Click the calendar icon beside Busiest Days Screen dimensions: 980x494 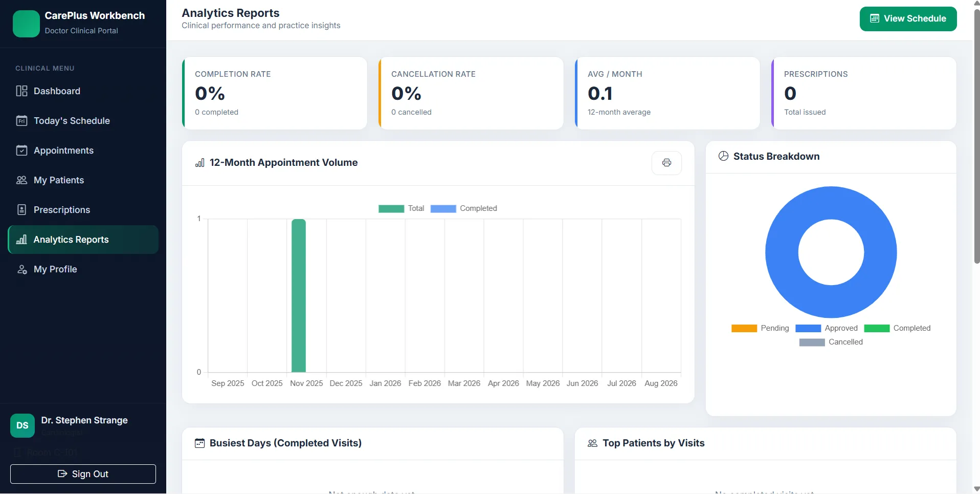click(200, 443)
